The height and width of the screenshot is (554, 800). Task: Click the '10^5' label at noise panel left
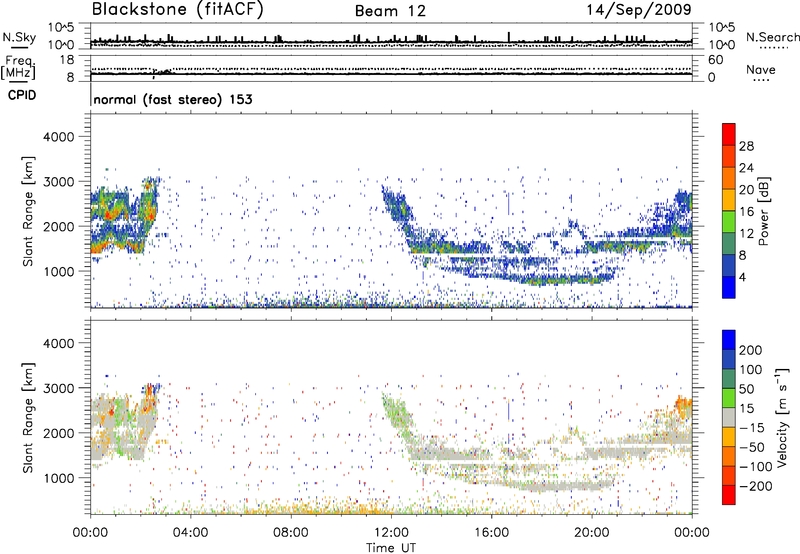tap(61, 27)
